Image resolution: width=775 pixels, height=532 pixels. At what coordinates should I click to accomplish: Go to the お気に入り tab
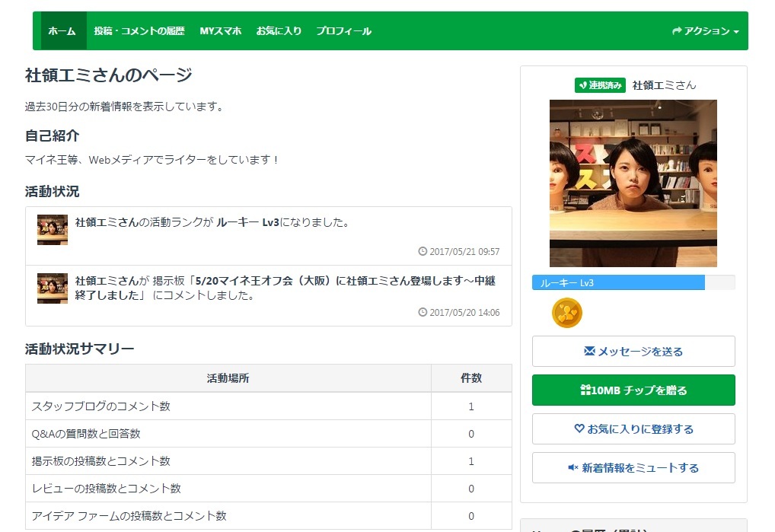[279, 31]
